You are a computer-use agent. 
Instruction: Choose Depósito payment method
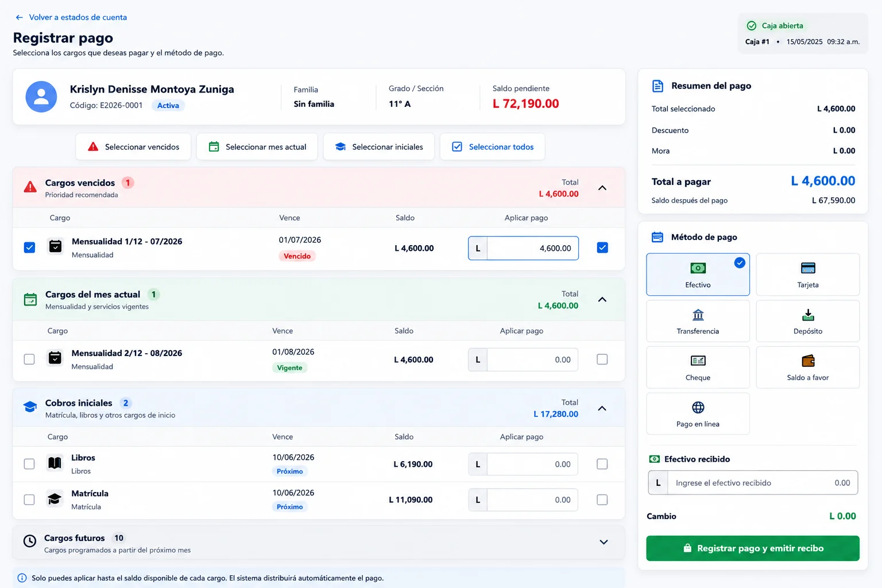click(808, 321)
